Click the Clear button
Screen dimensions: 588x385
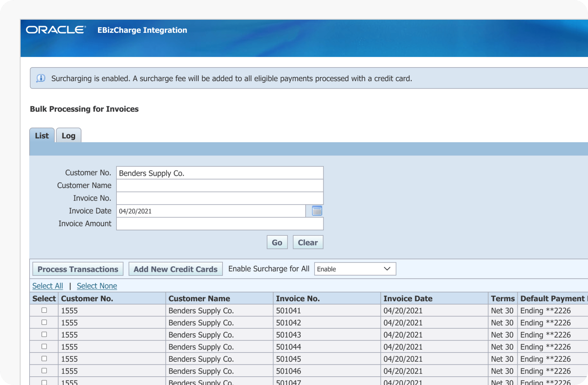(308, 242)
